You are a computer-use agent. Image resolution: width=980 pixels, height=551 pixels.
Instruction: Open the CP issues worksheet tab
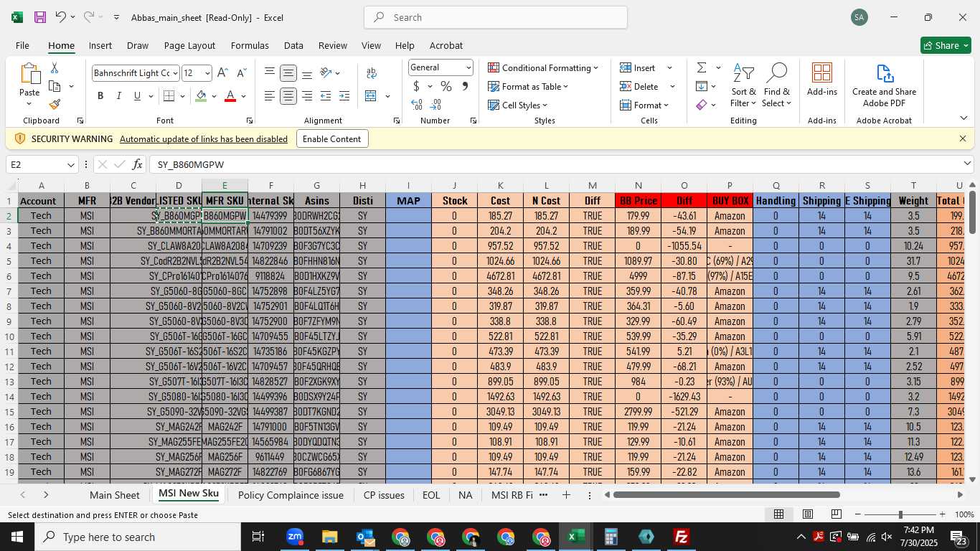(x=384, y=495)
